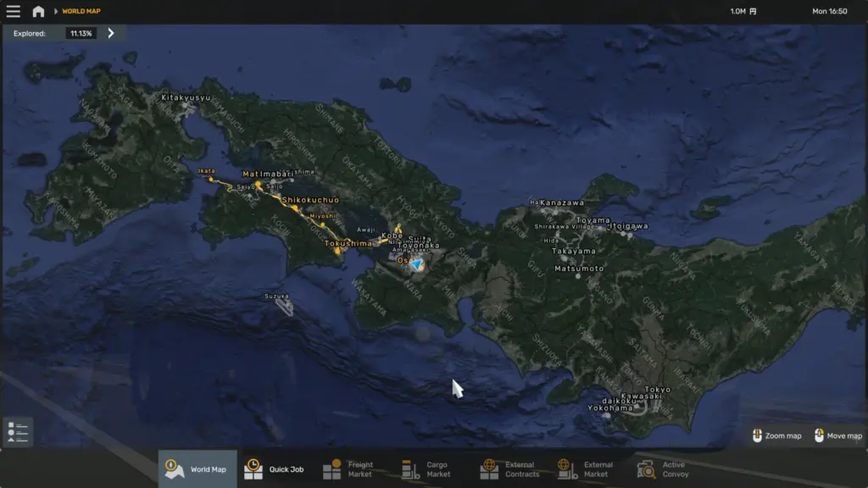The width and height of the screenshot is (868, 488).
Task: Select Toyama city label
Action: tap(593, 220)
